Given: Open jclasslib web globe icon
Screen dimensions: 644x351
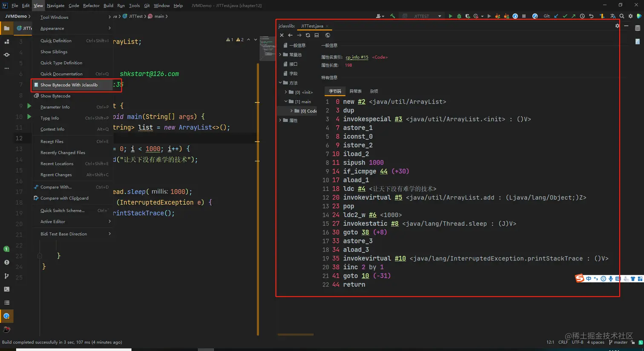Looking at the screenshot, I should click(328, 35).
